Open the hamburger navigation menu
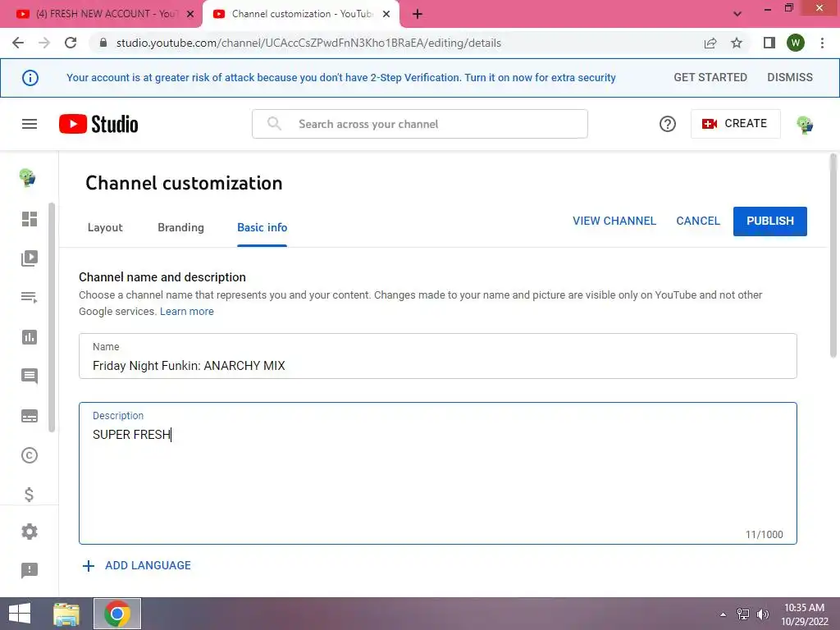The width and height of the screenshot is (840, 630). (x=30, y=124)
